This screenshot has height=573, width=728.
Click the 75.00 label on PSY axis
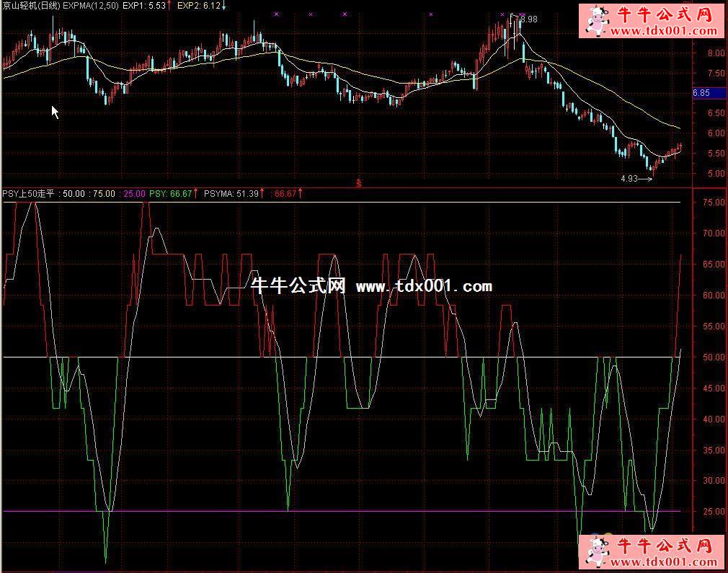714,203
